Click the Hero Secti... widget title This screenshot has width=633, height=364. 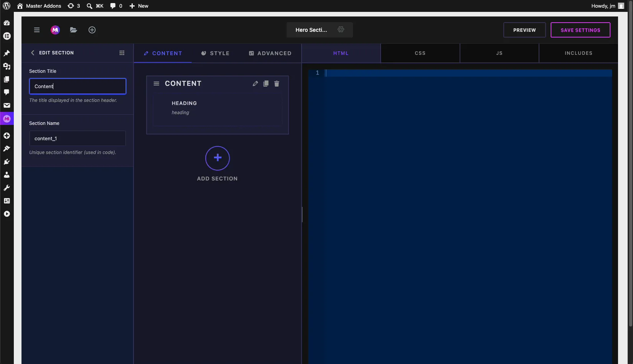coord(311,30)
